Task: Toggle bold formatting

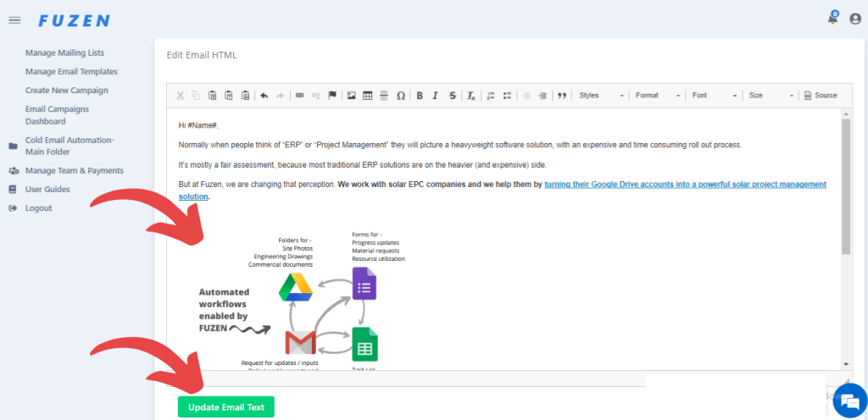Action: click(x=420, y=96)
